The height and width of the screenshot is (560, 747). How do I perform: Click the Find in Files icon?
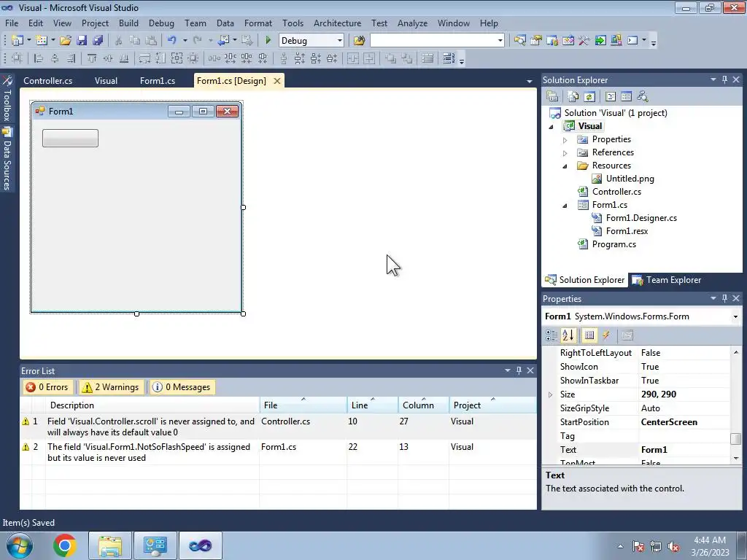359,41
